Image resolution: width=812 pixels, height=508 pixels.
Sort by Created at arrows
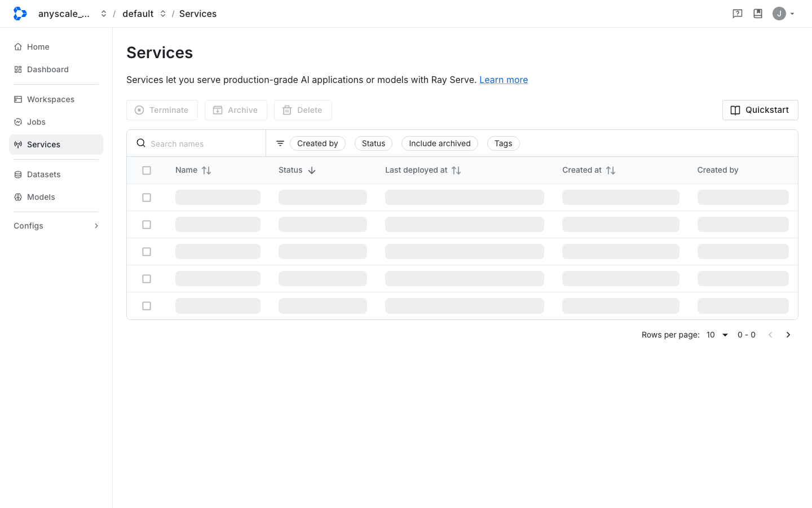pos(611,170)
